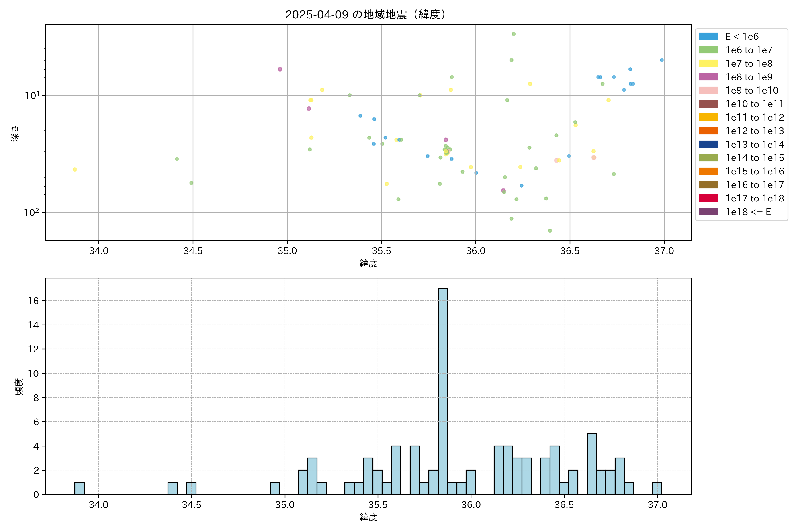This screenshot has width=798, height=532.
Task: Select the red '1e17 to 1e18' legend swatch
Action: (x=708, y=198)
